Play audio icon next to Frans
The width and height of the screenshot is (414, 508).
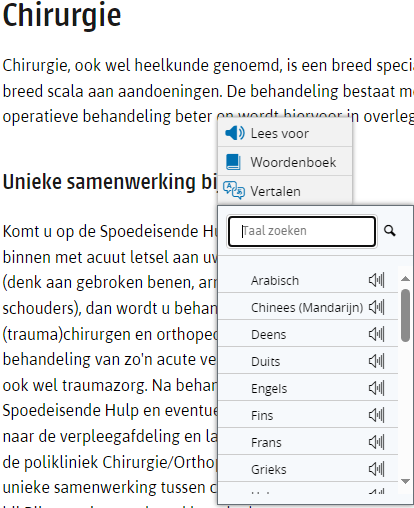(x=377, y=442)
